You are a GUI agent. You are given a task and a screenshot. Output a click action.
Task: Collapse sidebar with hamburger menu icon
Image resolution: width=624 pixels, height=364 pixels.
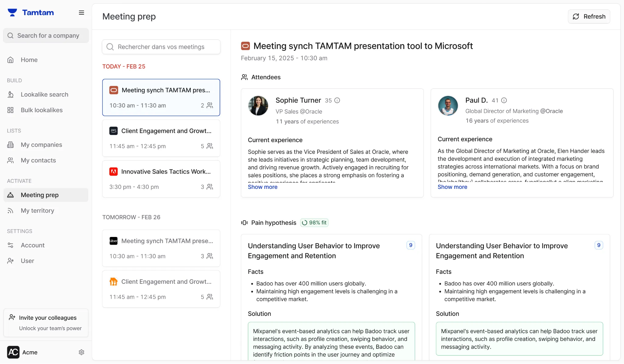coord(81,12)
